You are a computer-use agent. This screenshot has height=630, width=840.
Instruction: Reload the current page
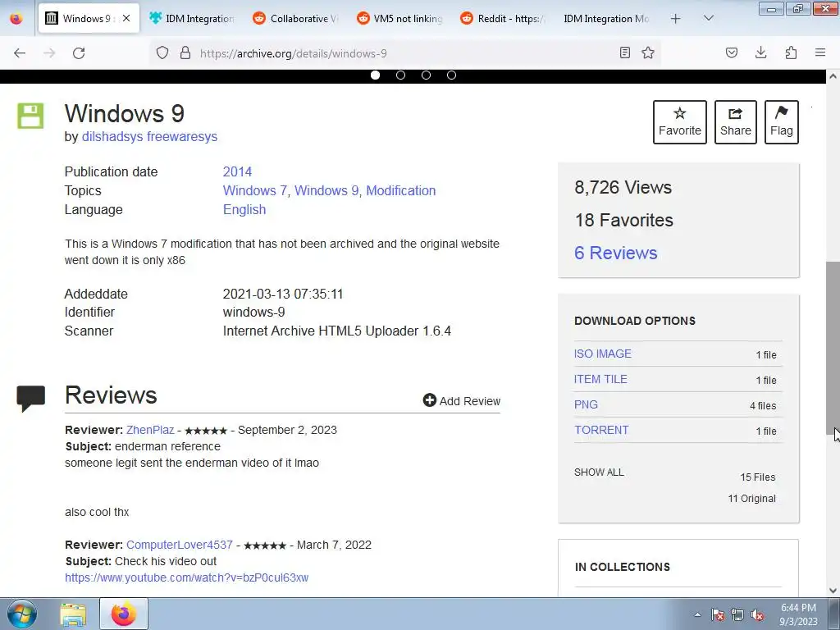click(79, 53)
